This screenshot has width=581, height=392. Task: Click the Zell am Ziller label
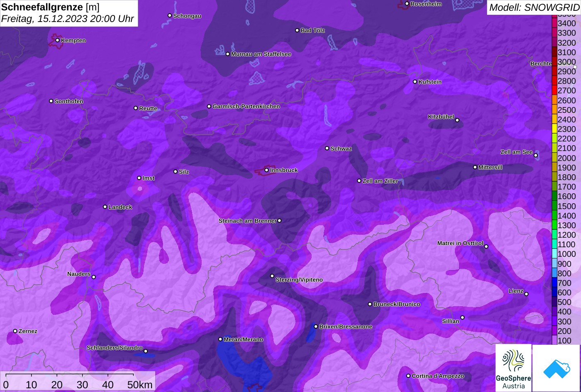click(381, 181)
